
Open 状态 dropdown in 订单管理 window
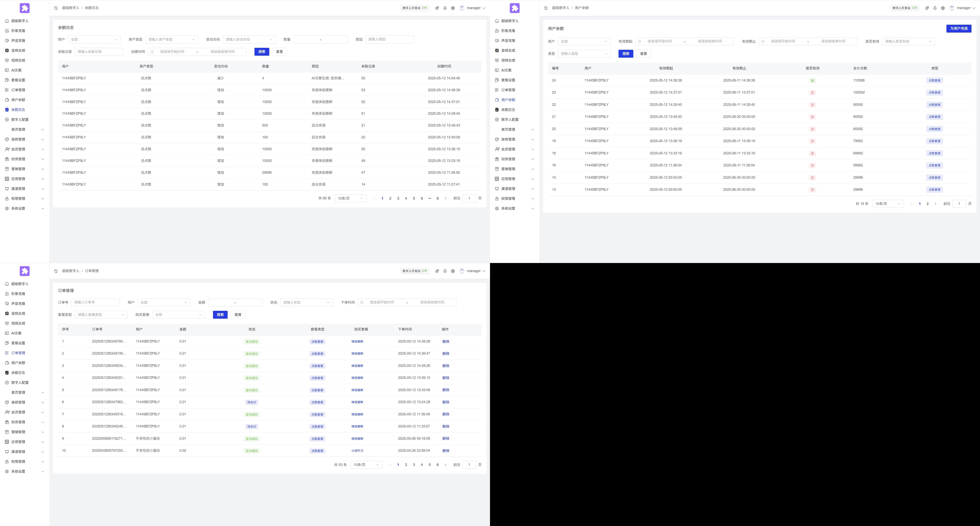307,302
